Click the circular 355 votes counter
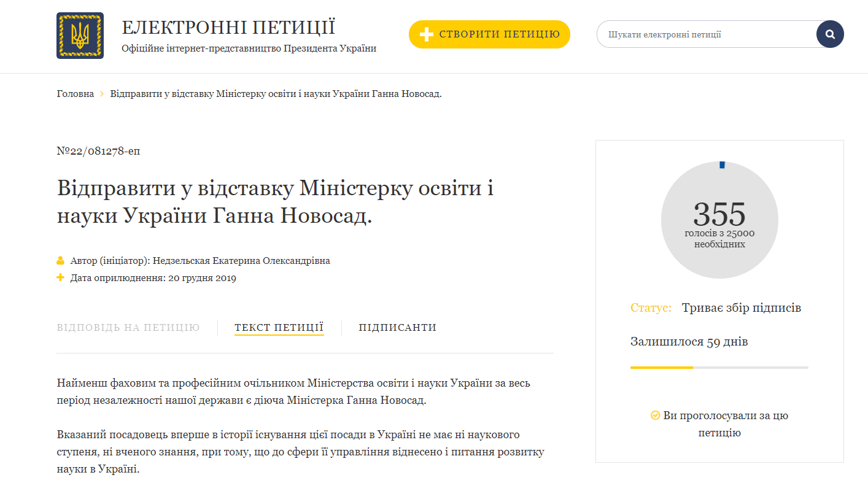 pyautogui.click(x=719, y=220)
